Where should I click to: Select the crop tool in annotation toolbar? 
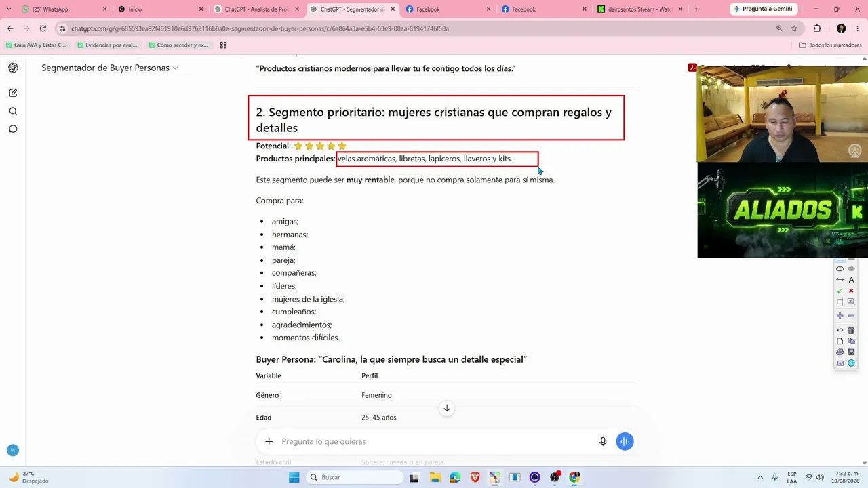tap(840, 302)
